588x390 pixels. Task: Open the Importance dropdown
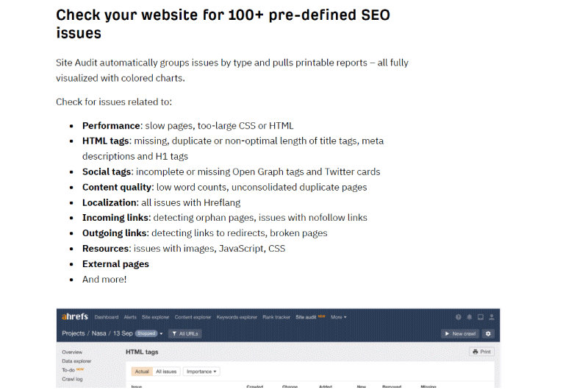click(201, 371)
